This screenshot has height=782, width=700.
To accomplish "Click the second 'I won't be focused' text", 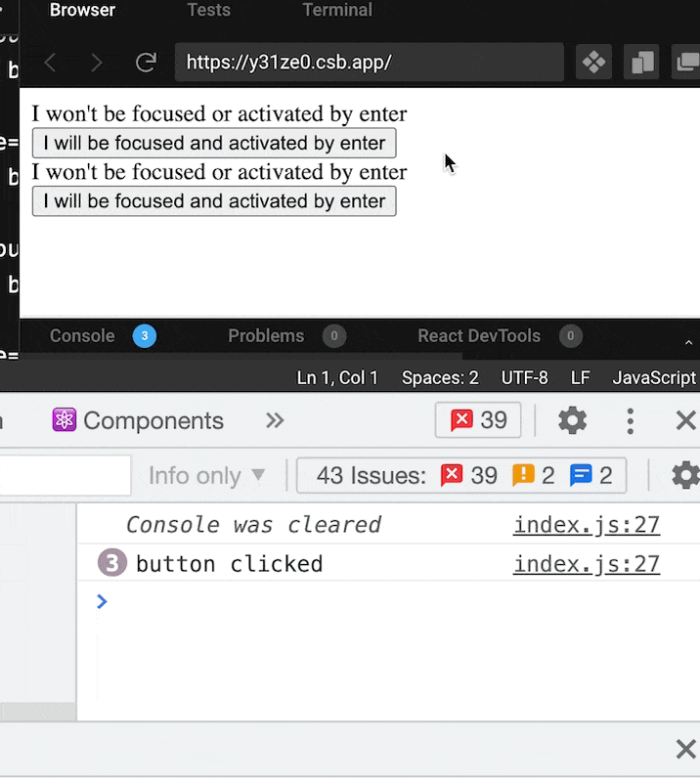I will tap(220, 172).
